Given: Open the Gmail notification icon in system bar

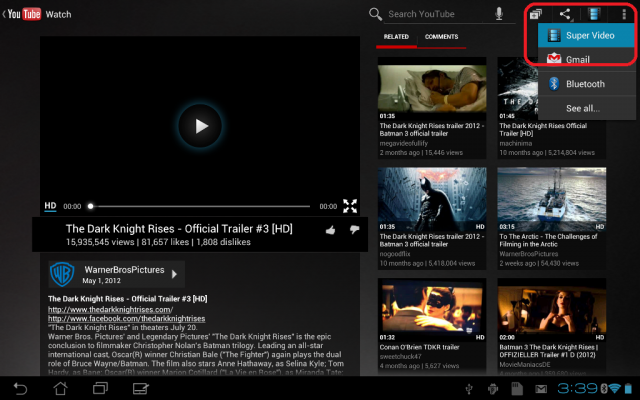Looking at the screenshot, I should 541,389.
